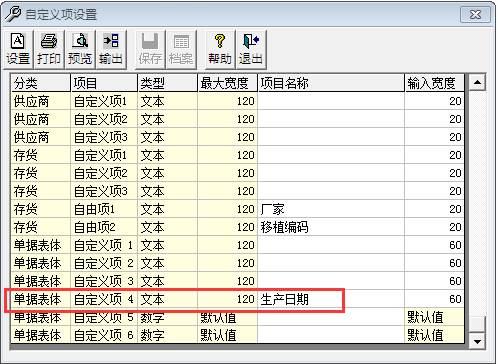Click the 保存 floppy disk icon
This screenshot has width=498, height=364.
[150, 41]
